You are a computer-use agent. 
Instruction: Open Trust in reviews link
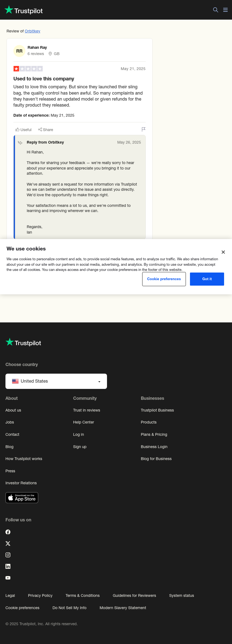[87, 410]
